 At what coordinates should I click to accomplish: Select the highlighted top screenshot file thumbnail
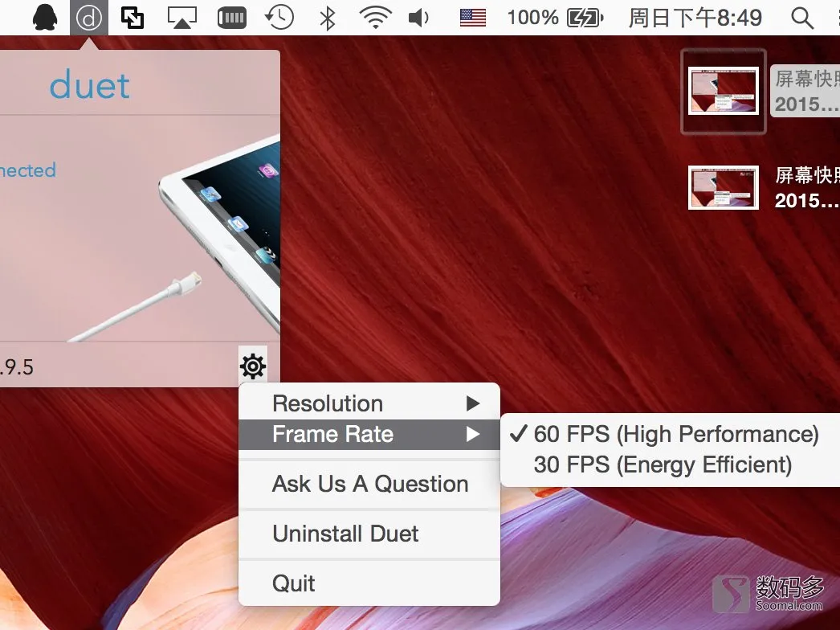point(724,91)
